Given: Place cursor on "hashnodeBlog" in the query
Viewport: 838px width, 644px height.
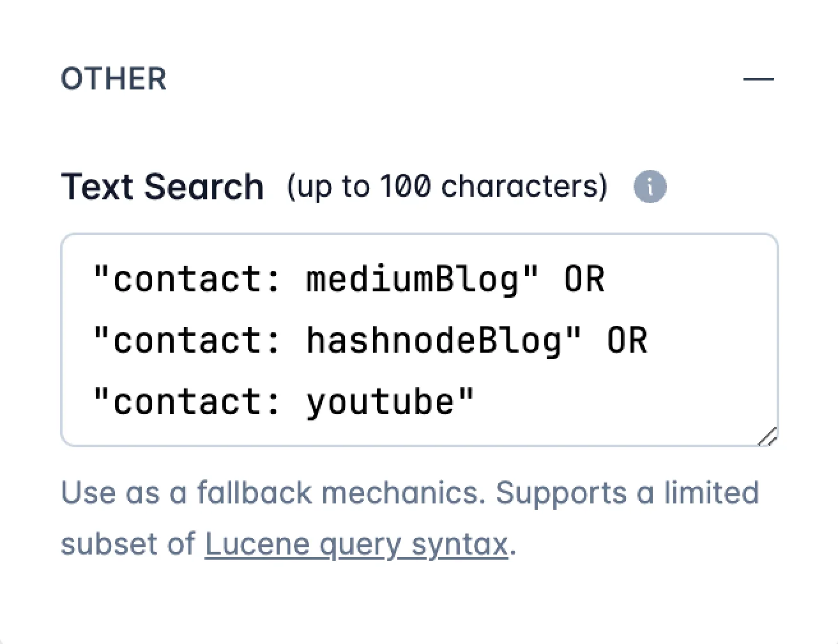Looking at the screenshot, I should [x=434, y=340].
